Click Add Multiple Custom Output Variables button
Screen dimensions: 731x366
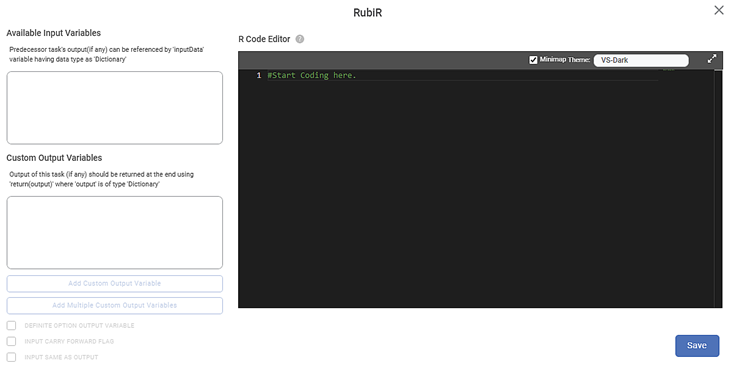(x=115, y=305)
